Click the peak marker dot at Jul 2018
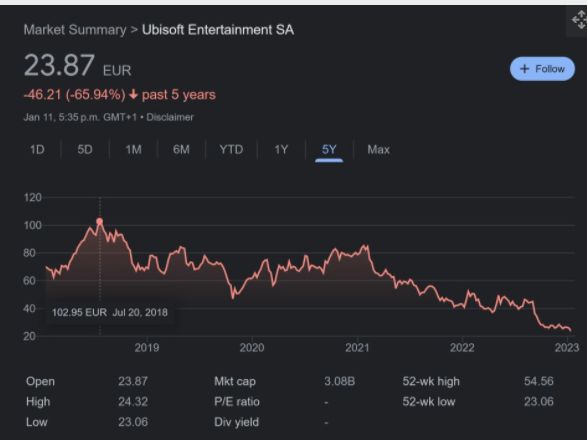The height and width of the screenshot is (440, 587). (100, 221)
